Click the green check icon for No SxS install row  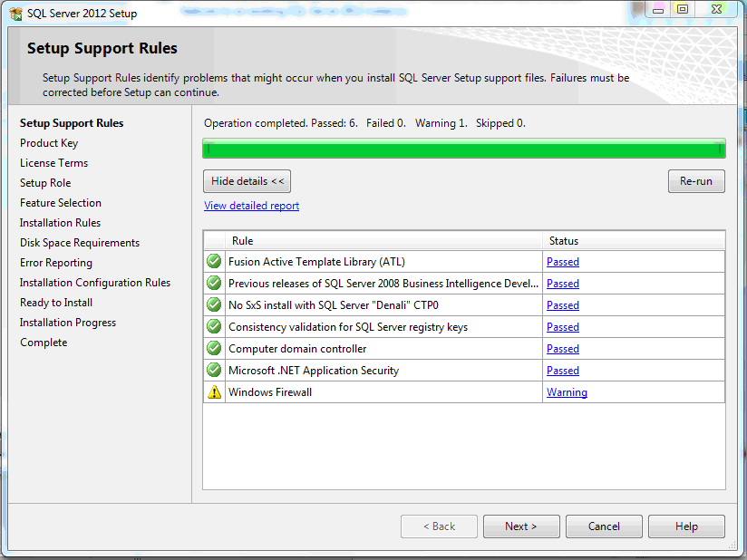click(x=214, y=305)
